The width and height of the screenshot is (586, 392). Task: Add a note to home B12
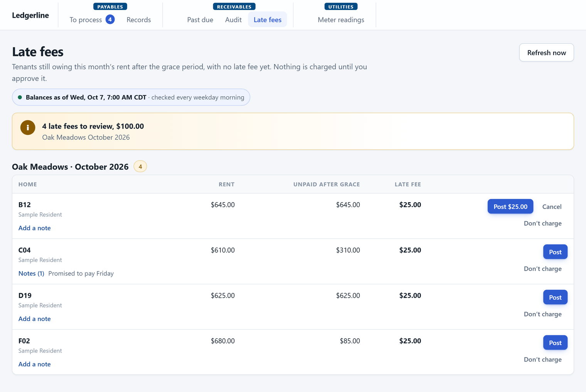pyautogui.click(x=35, y=228)
